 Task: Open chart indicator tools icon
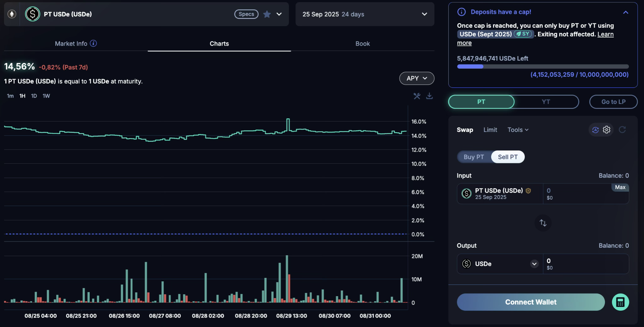point(417,96)
